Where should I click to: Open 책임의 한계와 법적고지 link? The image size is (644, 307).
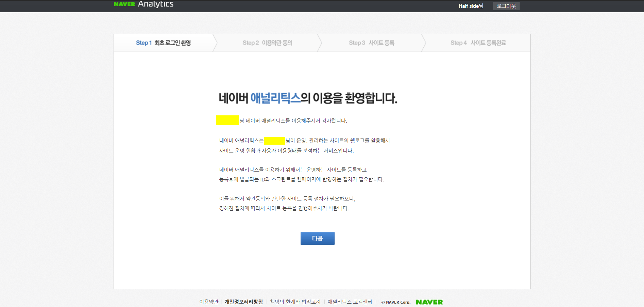tap(295, 302)
